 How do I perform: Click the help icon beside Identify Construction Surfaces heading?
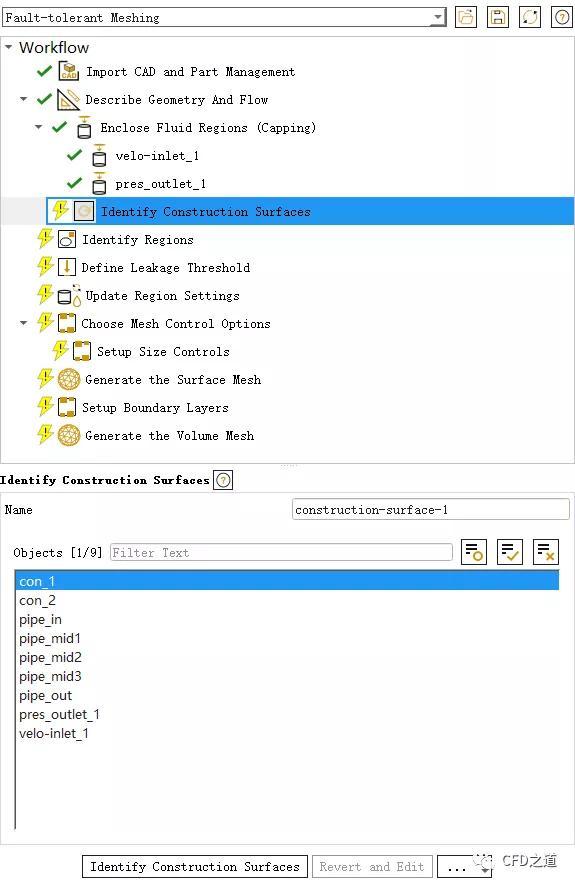(223, 480)
